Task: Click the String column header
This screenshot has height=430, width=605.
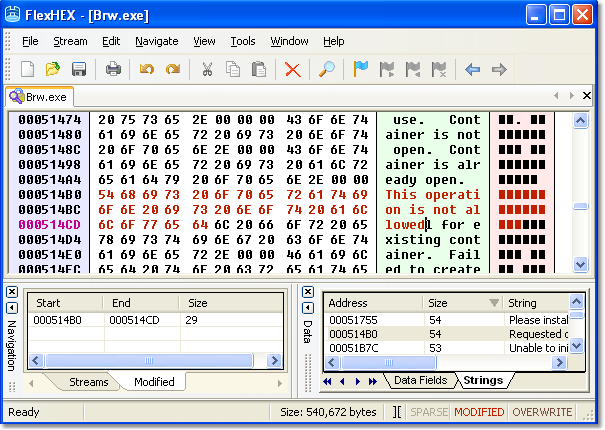Action: pos(536,303)
